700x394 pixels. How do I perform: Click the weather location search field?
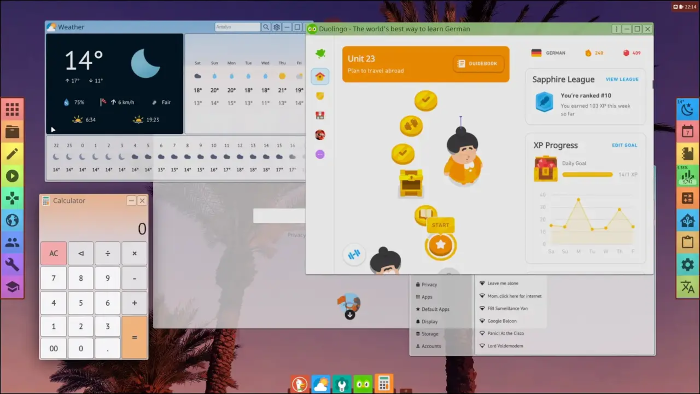(x=237, y=27)
